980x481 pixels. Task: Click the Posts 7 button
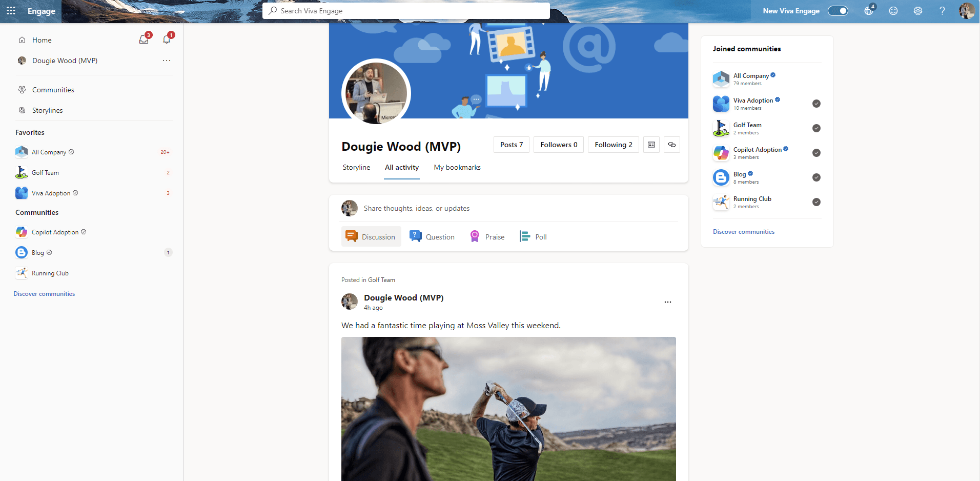tap(512, 145)
